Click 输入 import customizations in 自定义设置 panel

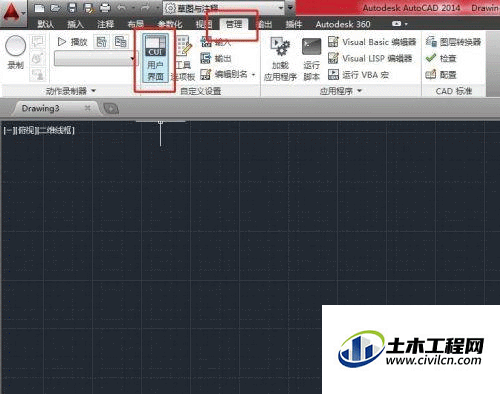point(216,42)
